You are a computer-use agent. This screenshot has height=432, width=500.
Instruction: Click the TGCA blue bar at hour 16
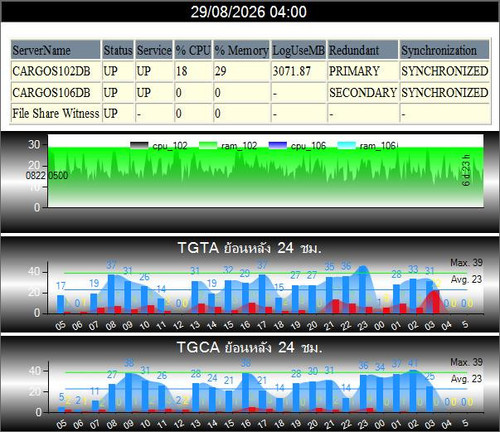245,392
